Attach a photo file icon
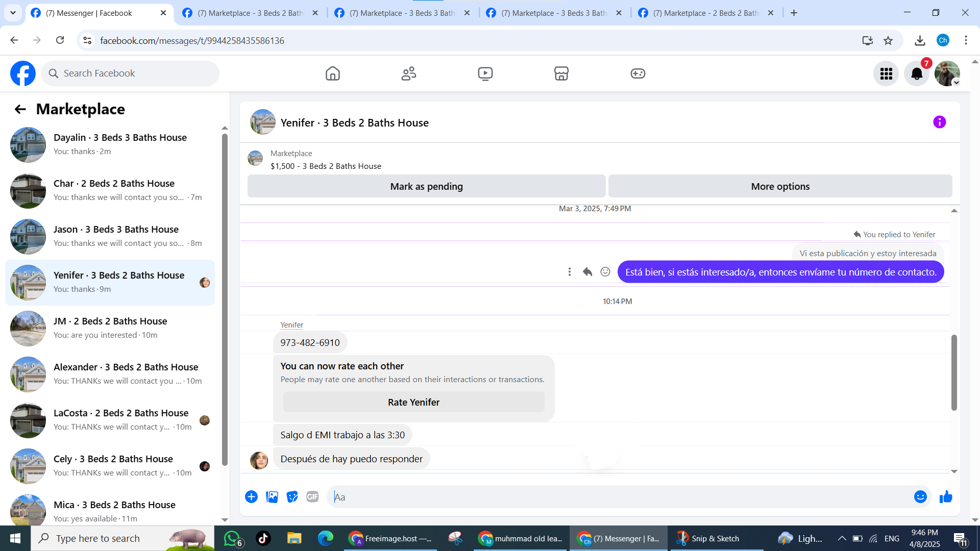The image size is (980, 551). (x=272, y=496)
